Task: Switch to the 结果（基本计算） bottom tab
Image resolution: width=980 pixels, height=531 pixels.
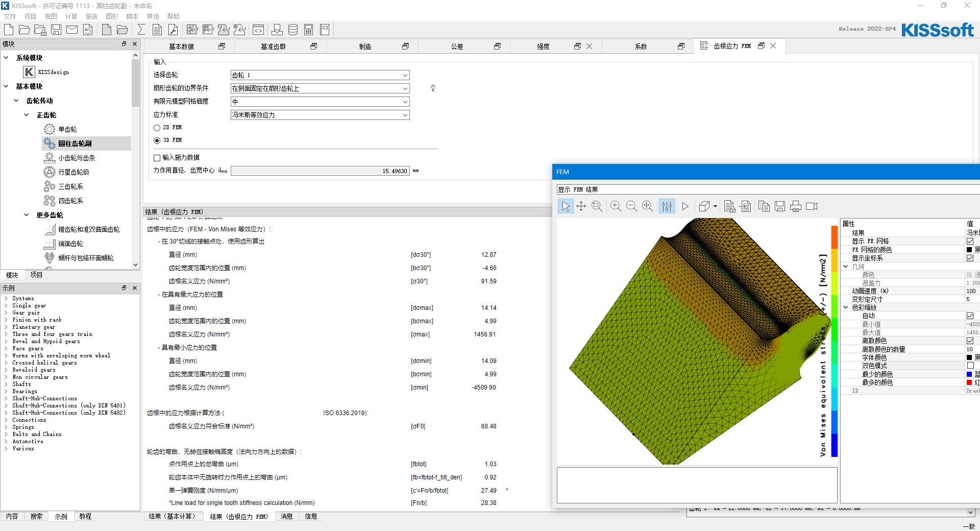Action: (173, 516)
